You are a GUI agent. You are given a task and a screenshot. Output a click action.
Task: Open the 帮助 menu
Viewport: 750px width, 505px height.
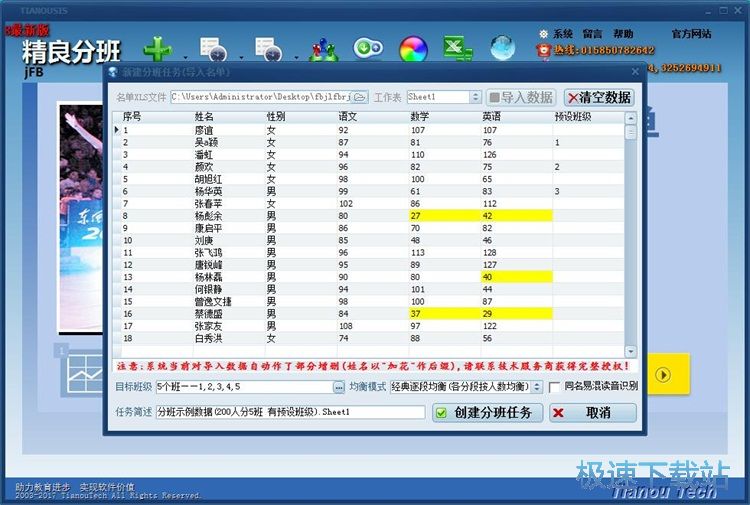click(x=623, y=33)
